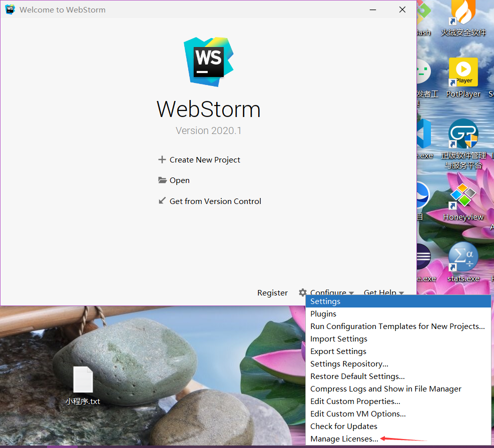Choose Import Settings from the menu
Viewport: 494px width, 448px height.
338,338
